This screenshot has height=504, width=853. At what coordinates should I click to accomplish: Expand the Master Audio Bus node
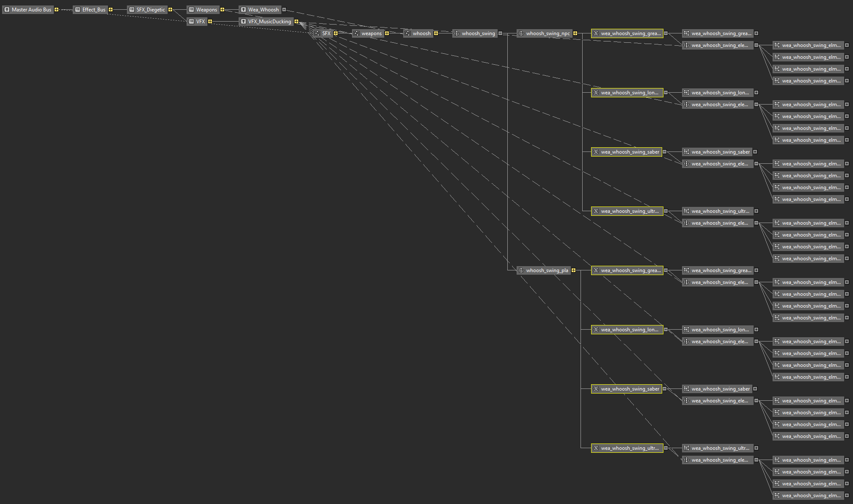pyautogui.click(x=56, y=10)
